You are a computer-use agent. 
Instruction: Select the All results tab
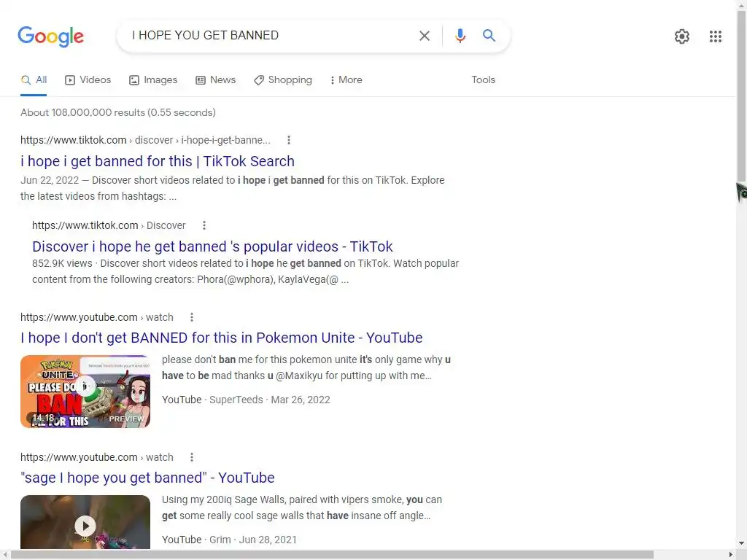34,80
